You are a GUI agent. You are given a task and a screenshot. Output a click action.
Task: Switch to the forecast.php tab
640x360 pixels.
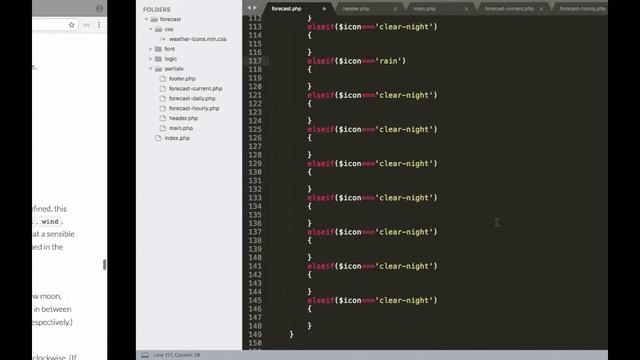pyautogui.click(x=287, y=9)
